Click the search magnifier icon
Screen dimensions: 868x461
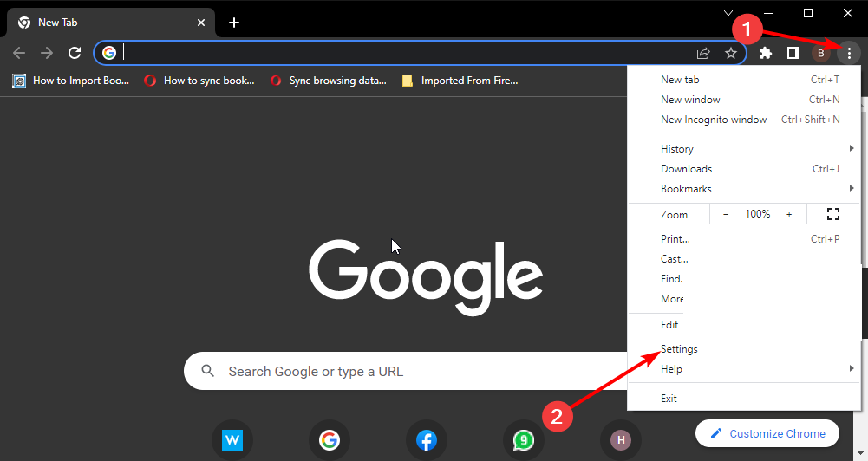coord(207,371)
